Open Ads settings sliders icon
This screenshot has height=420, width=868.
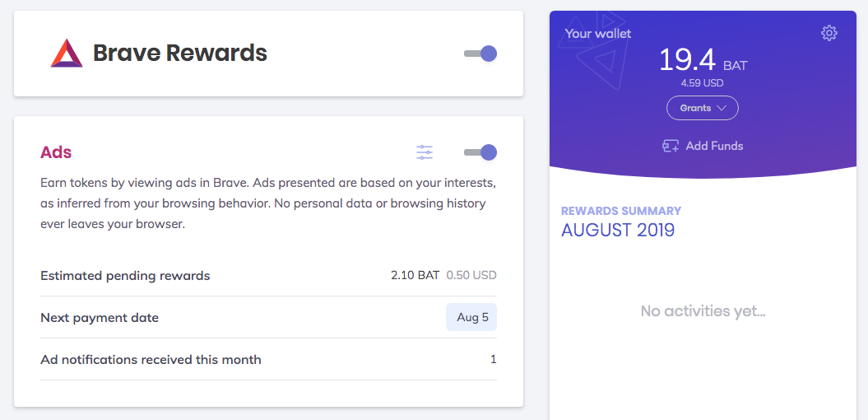(x=425, y=152)
